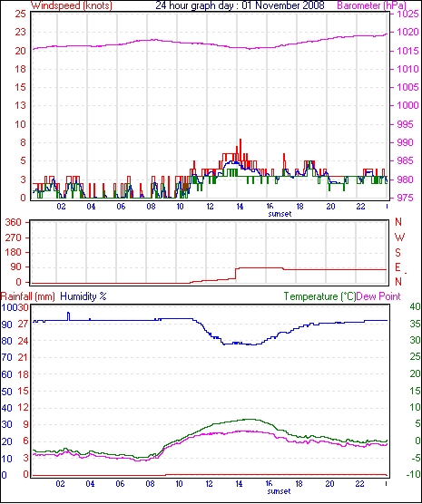Click the S compass label
The image size is (422, 504).
pos(398,253)
